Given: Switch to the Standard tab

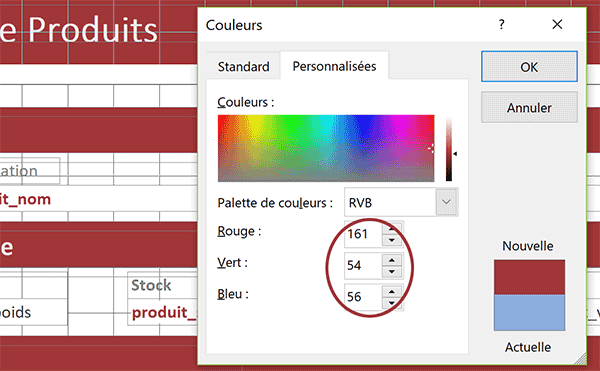Looking at the screenshot, I should (x=243, y=67).
